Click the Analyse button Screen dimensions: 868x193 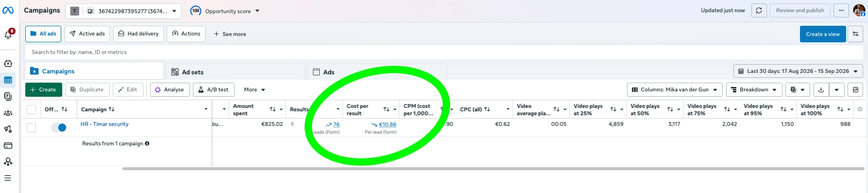(170, 89)
